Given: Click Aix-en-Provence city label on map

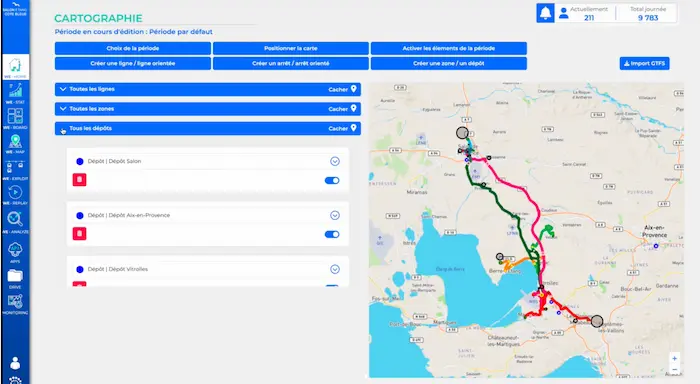Looking at the screenshot, I should [654, 231].
